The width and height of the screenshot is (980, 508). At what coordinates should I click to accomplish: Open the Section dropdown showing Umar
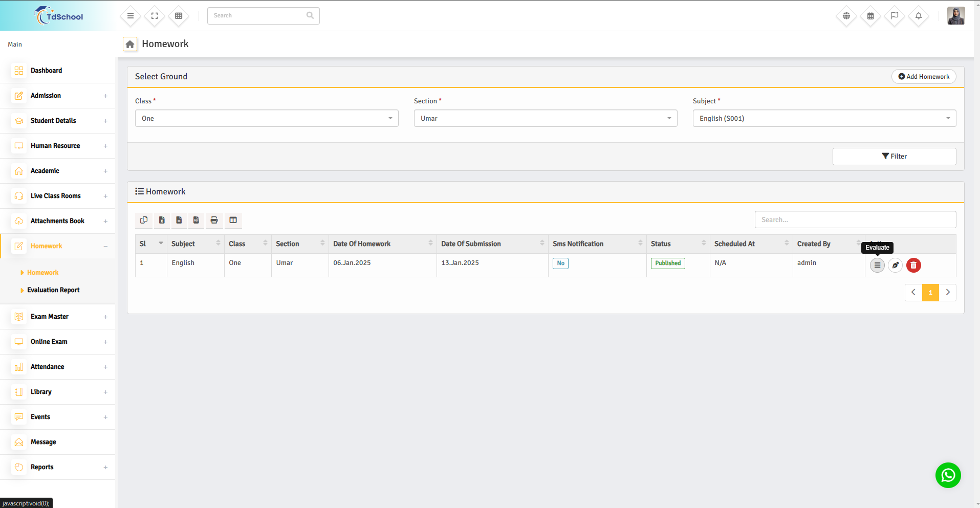[545, 118]
